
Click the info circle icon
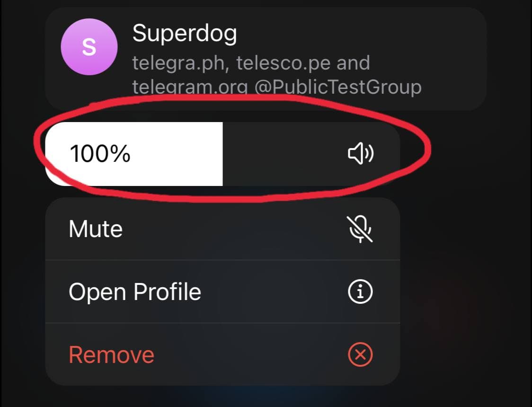[360, 292]
